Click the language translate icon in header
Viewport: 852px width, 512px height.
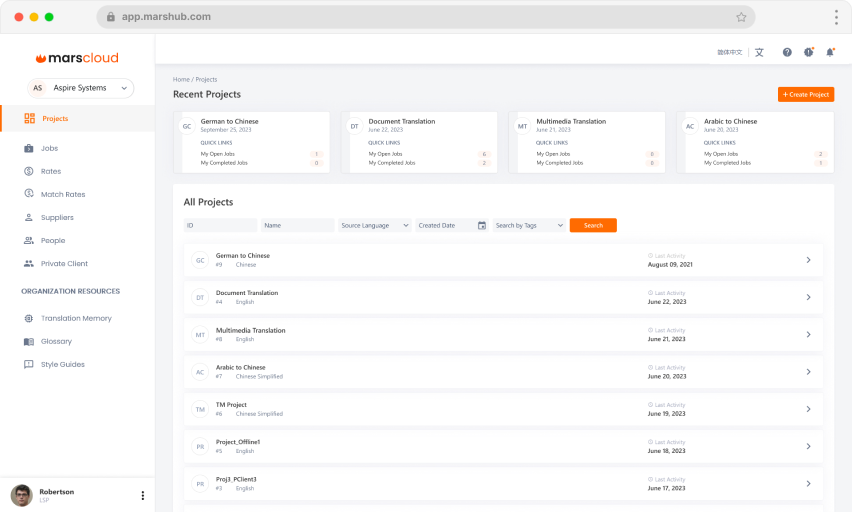[759, 52]
